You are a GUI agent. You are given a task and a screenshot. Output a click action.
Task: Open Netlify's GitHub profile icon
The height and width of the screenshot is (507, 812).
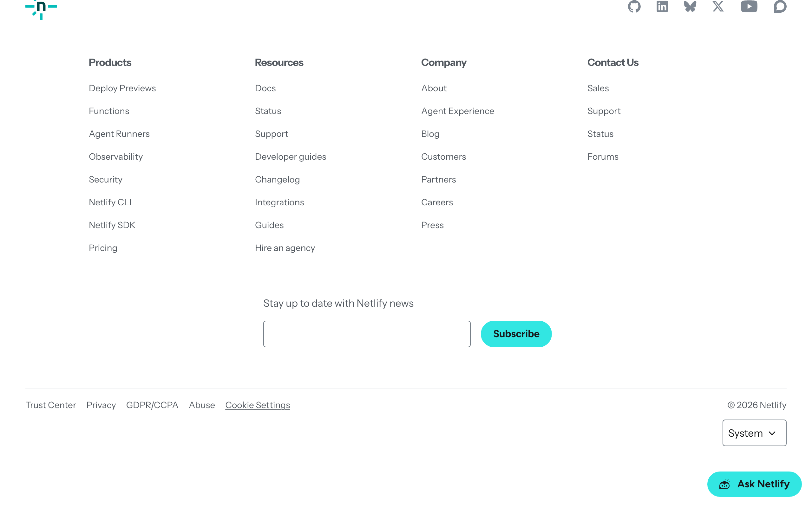pyautogui.click(x=634, y=6)
